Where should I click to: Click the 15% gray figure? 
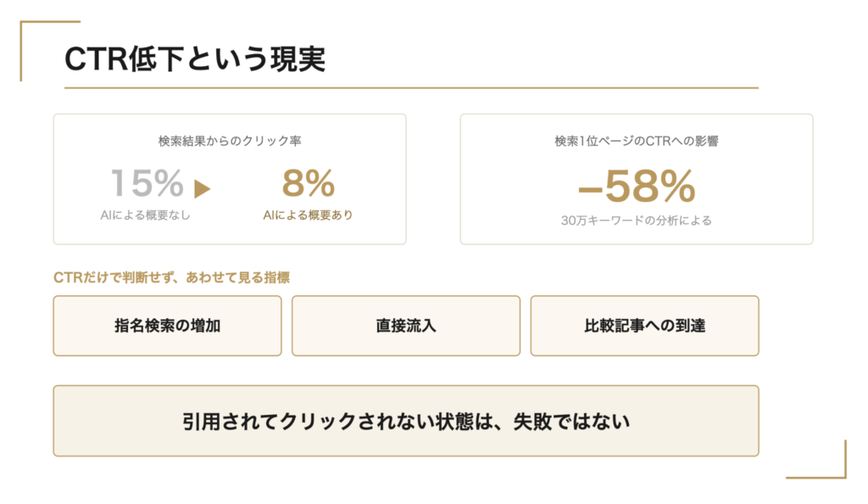tap(147, 183)
